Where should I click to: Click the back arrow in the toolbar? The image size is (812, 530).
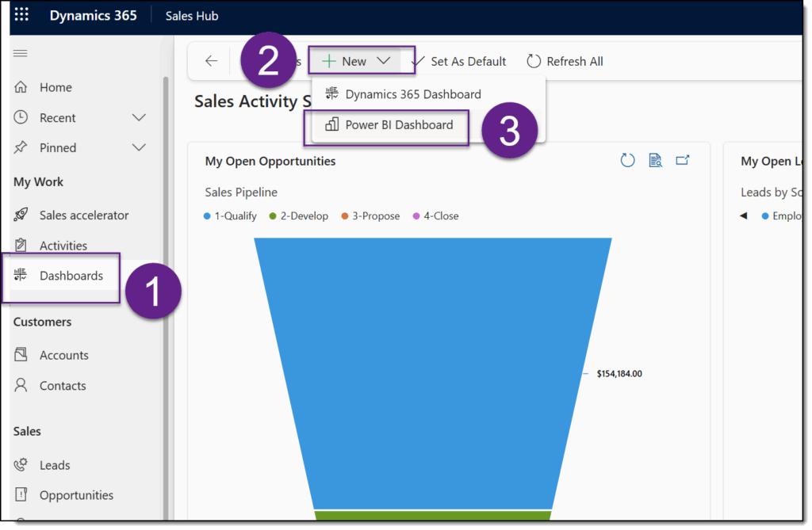pyautogui.click(x=212, y=60)
